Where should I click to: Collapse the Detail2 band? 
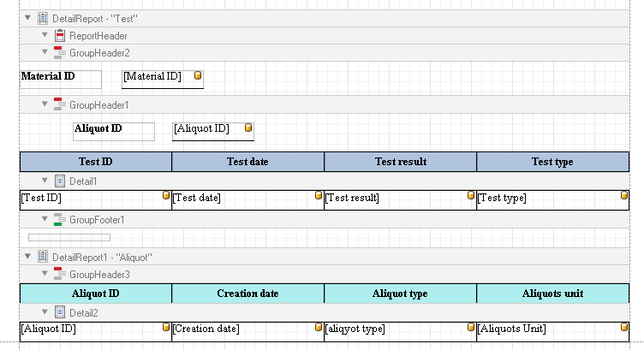coord(45,313)
